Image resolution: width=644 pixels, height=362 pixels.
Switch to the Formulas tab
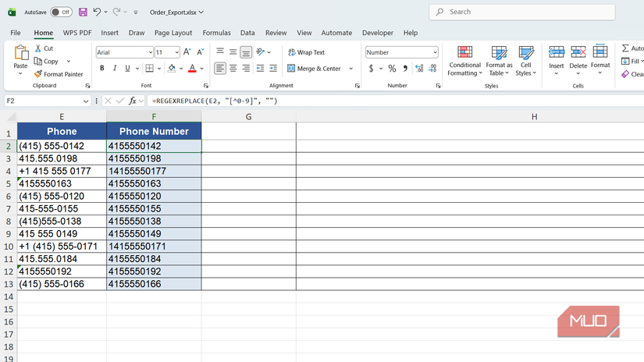(x=216, y=33)
